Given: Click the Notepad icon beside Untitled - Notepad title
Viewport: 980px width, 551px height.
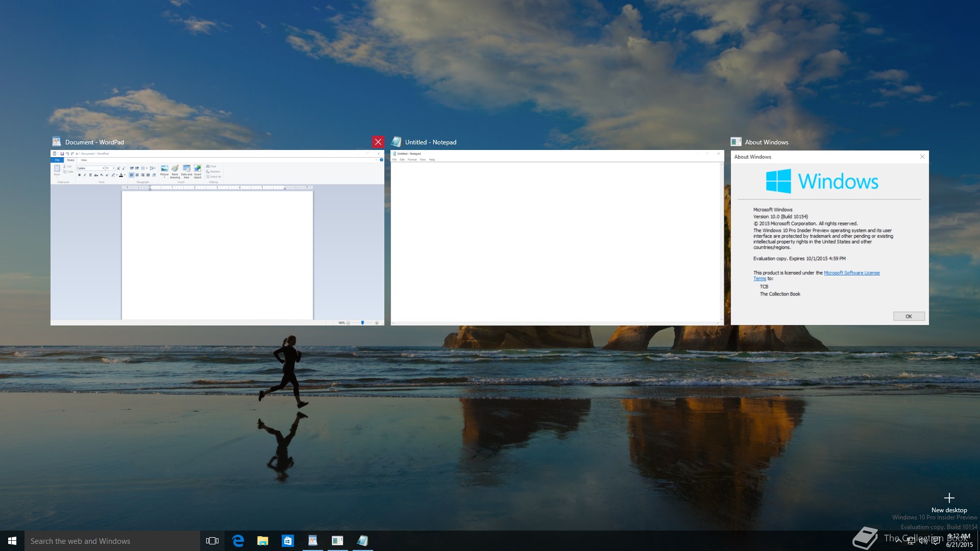Looking at the screenshot, I should click(x=396, y=142).
